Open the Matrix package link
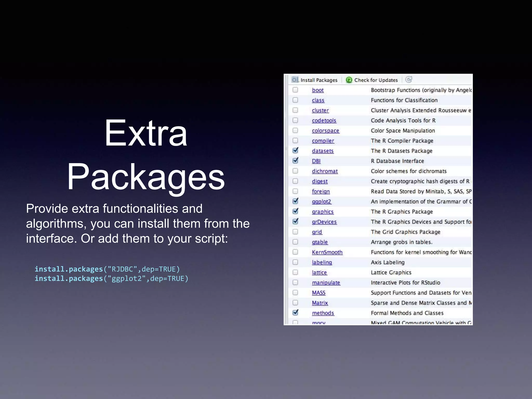Screen dimensions: 532x399 pos(320,303)
